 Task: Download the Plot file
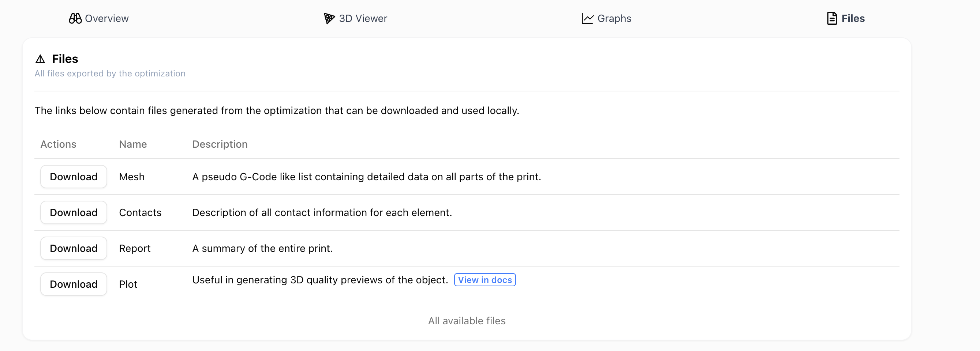pyautogui.click(x=74, y=284)
